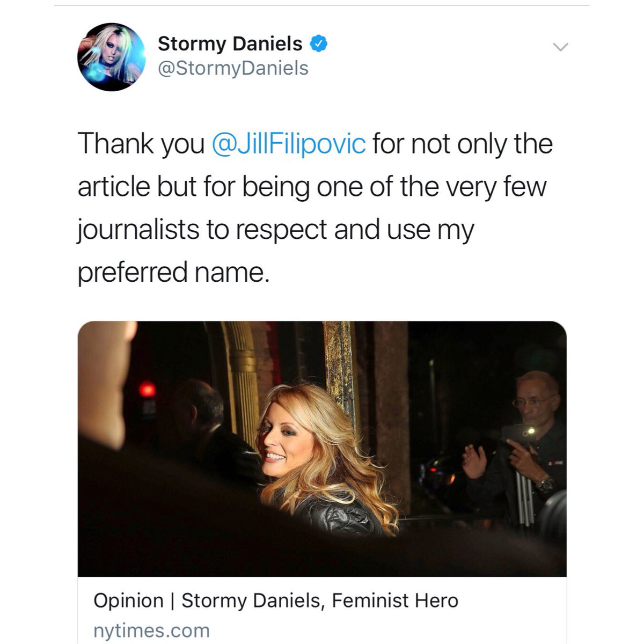Click the nytimes.com source domain

151,630
